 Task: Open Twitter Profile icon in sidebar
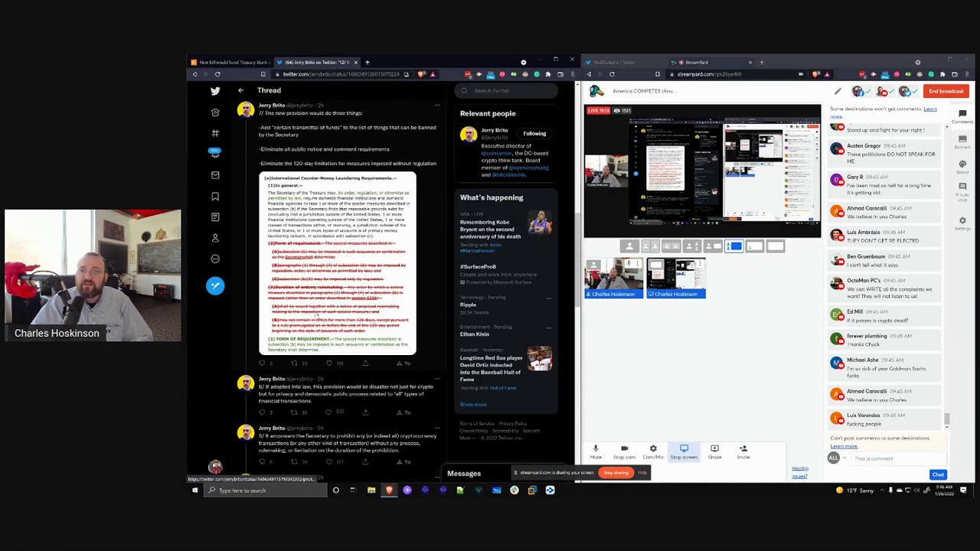click(215, 238)
